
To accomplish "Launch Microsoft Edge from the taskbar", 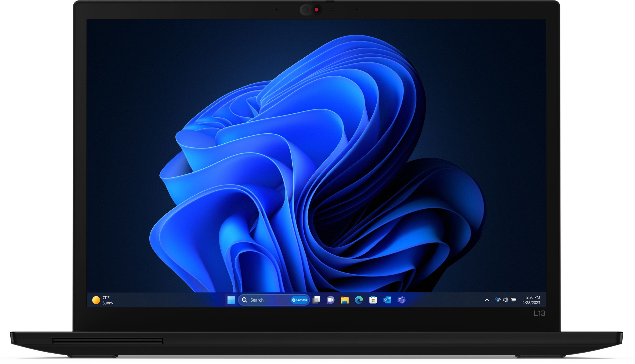I will [359, 300].
